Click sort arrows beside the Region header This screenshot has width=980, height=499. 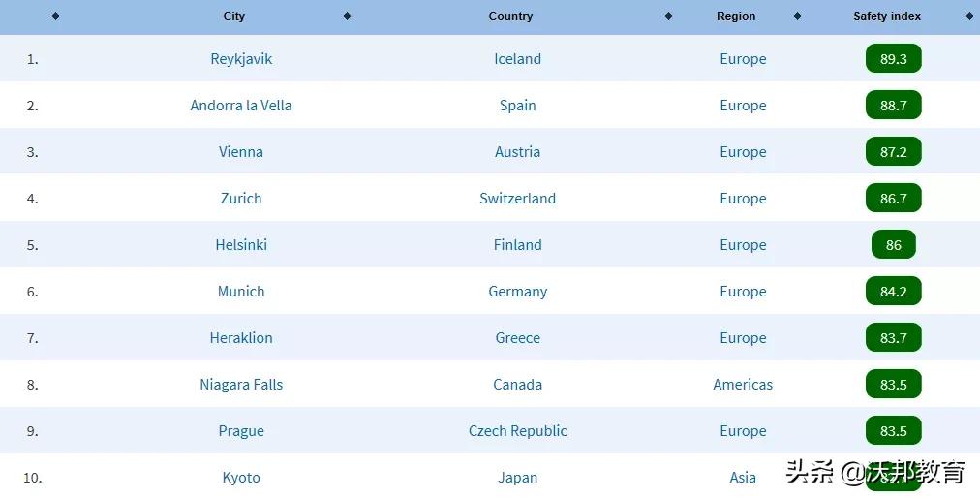click(797, 16)
